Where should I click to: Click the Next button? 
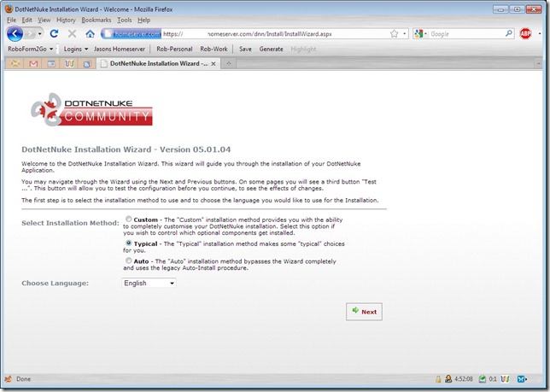(364, 312)
